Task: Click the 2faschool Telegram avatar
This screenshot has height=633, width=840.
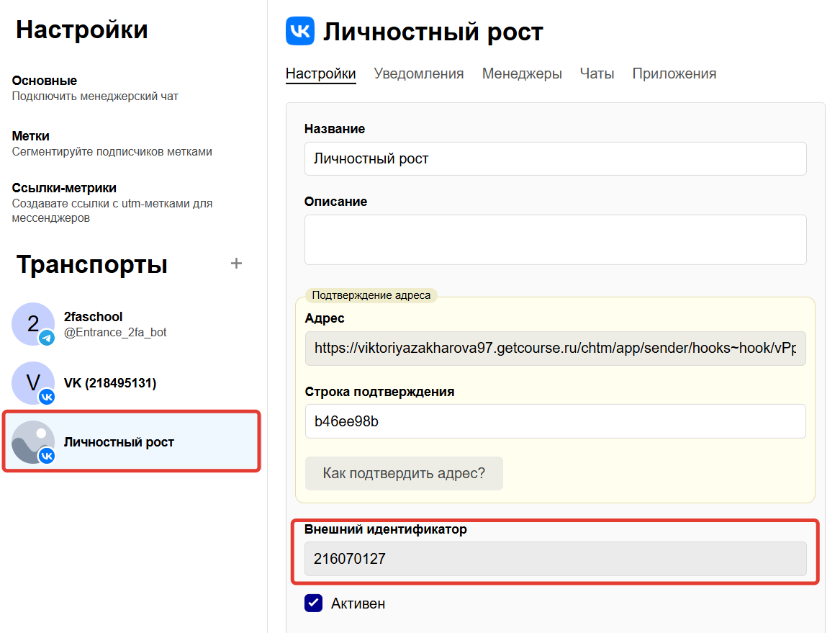Action: 33,324
